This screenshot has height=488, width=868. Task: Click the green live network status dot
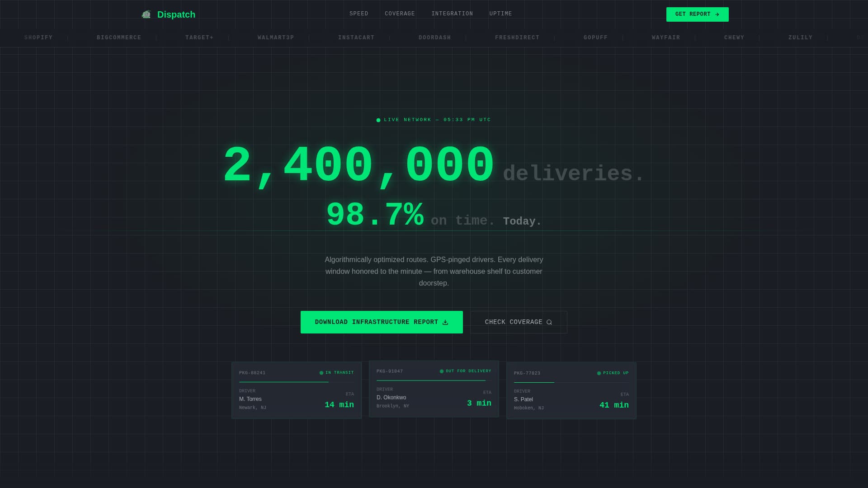click(x=378, y=120)
